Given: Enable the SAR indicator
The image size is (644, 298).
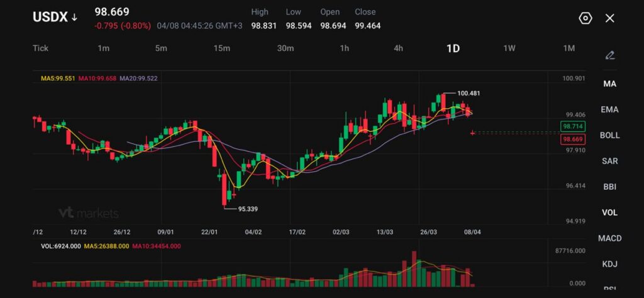Looking at the screenshot, I should point(609,161).
